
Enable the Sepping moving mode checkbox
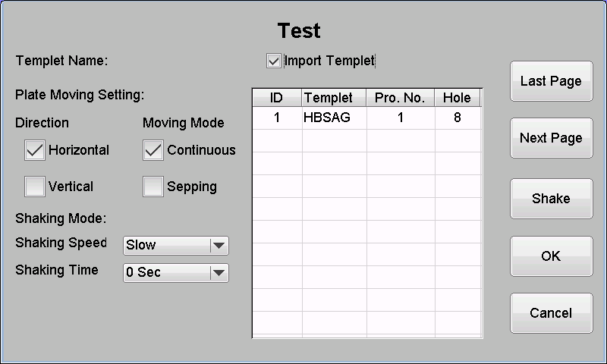point(153,187)
